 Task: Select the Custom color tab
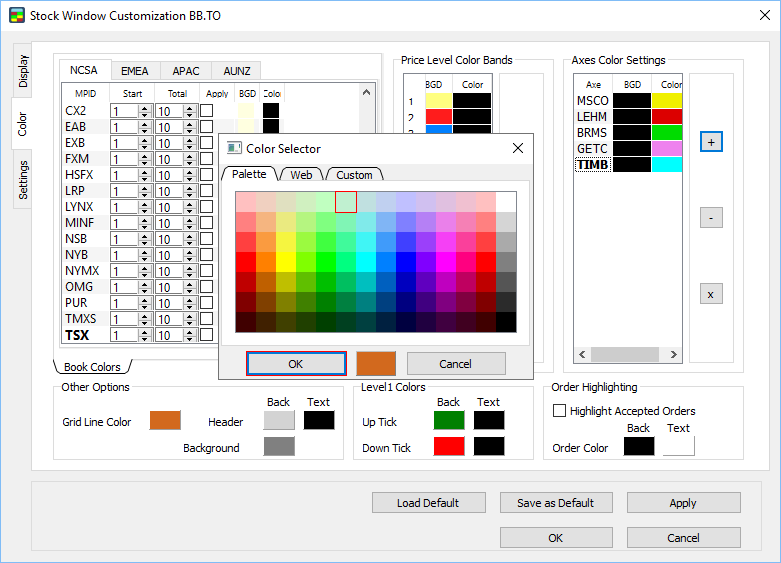point(354,174)
